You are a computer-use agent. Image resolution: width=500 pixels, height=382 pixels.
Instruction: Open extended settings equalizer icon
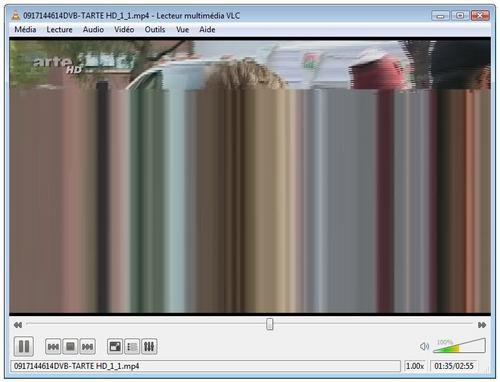pos(149,347)
